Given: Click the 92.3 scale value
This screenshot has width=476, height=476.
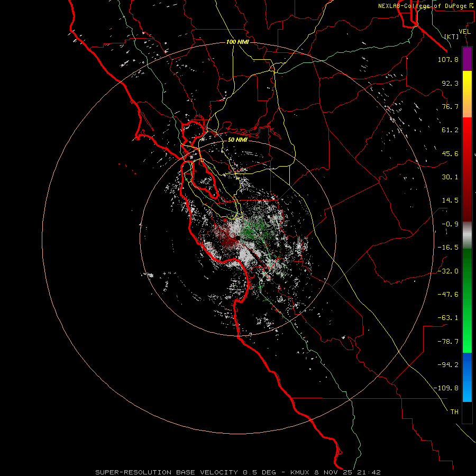Looking at the screenshot, I should 450,83.
